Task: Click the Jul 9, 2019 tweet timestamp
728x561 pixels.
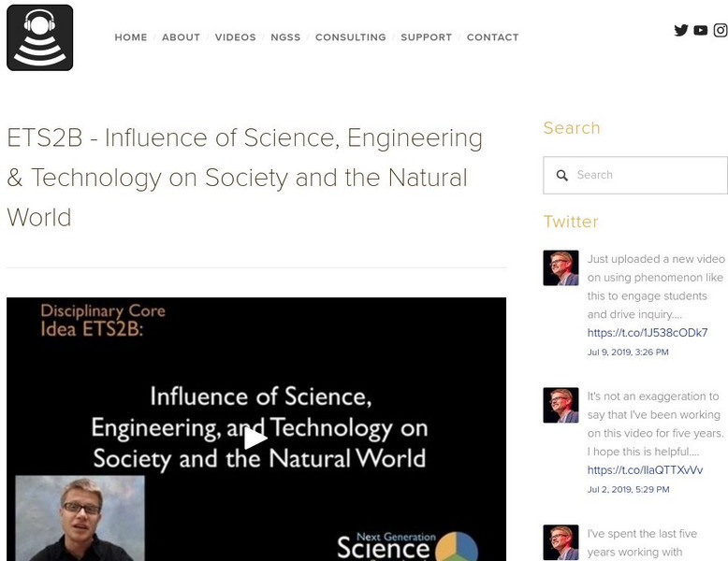Action: [628, 352]
